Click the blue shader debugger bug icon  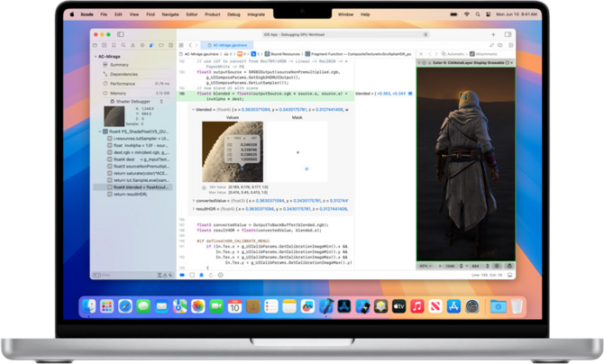pyautogui.click(x=201, y=275)
